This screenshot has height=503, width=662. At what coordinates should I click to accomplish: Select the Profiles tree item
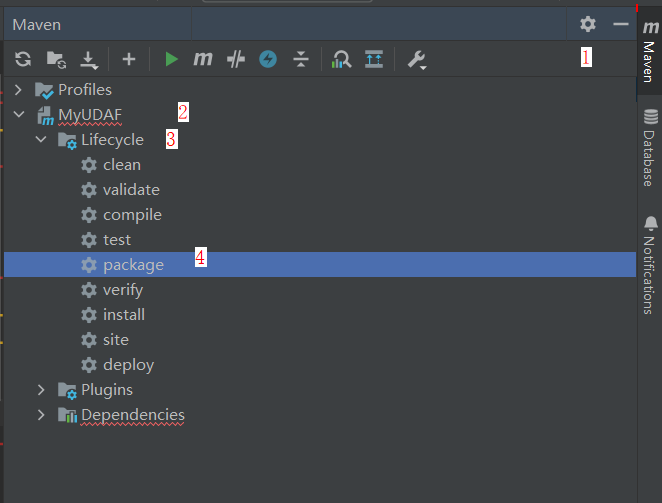[x=85, y=90]
